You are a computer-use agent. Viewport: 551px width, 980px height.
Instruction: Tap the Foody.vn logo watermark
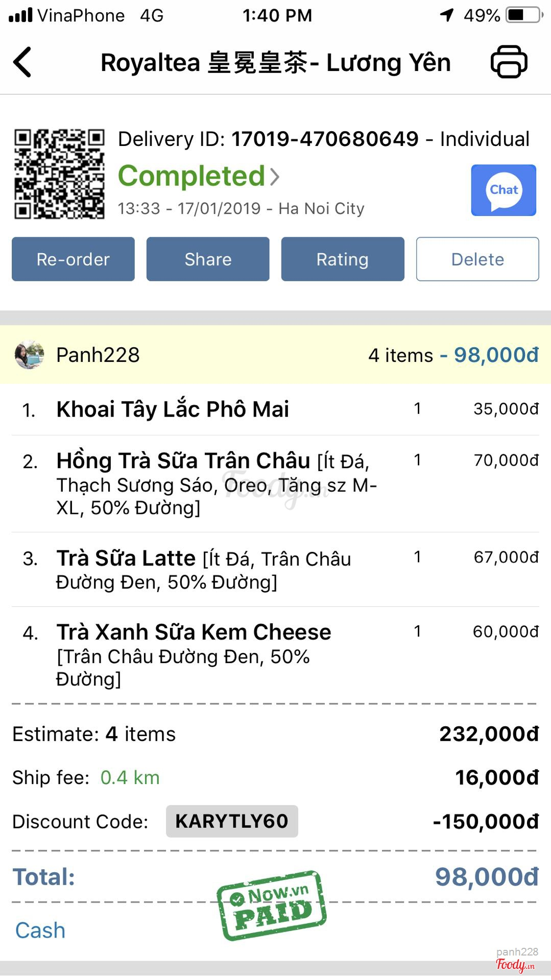point(515,964)
